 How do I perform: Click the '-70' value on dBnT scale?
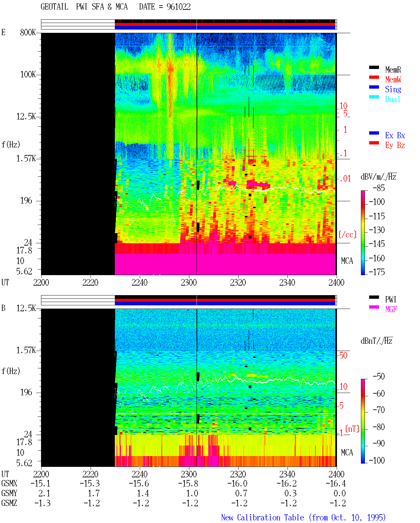(379, 410)
